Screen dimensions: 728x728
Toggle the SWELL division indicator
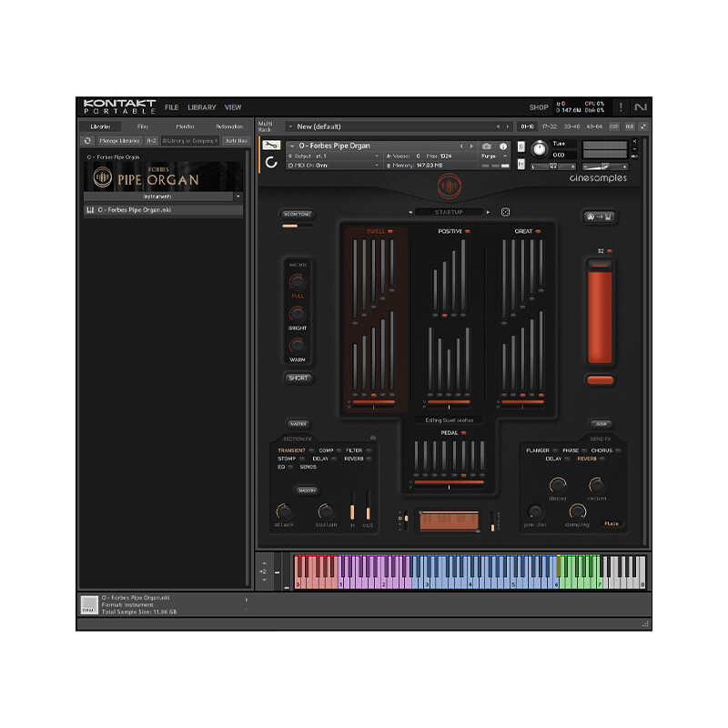click(x=390, y=231)
